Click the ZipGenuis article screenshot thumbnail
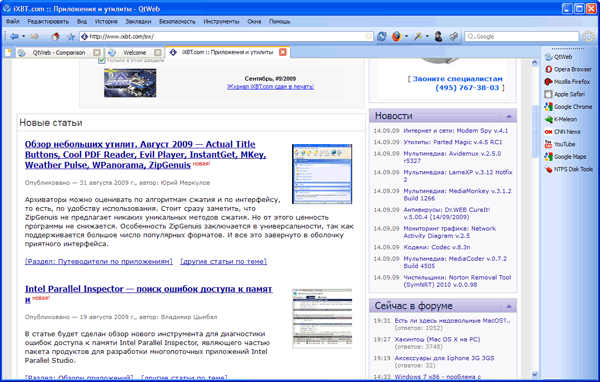The height and width of the screenshot is (382, 600). pos(322,174)
